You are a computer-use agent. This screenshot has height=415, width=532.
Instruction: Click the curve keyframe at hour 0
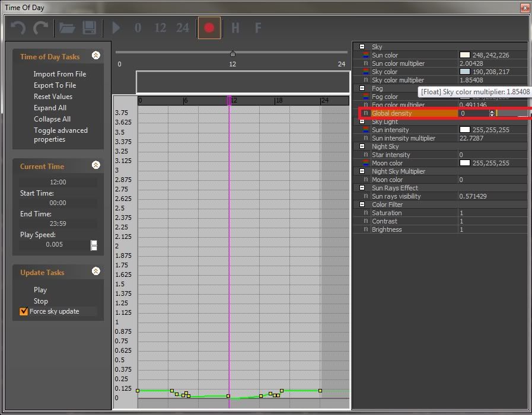click(x=138, y=391)
